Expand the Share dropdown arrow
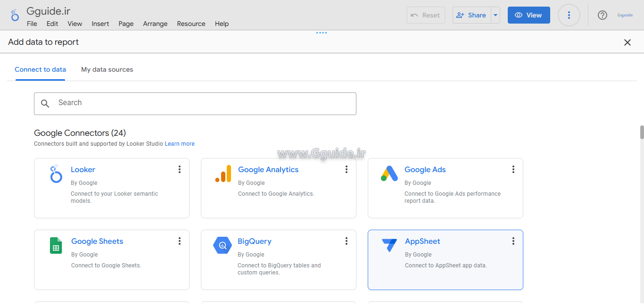The height and width of the screenshot is (307, 644). tap(495, 15)
